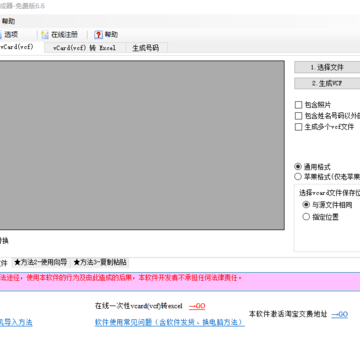
Task: Click the 帮助 toolbar label beside question icon
Action: (x=111, y=35)
